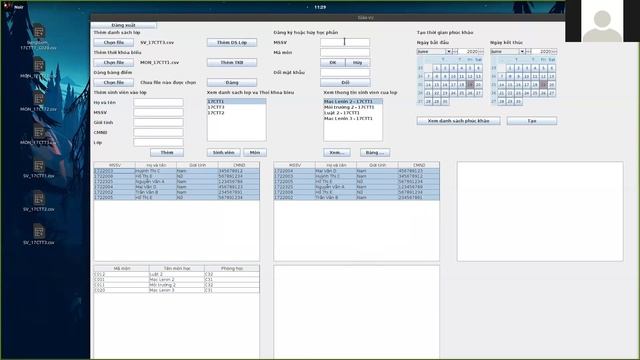Click the Xem... button
The height and width of the screenshot is (360, 640).
[337, 153]
